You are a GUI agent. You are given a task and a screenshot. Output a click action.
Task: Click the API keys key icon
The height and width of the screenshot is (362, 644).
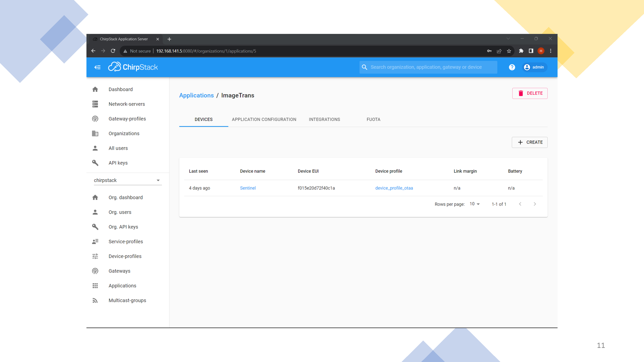(x=95, y=163)
